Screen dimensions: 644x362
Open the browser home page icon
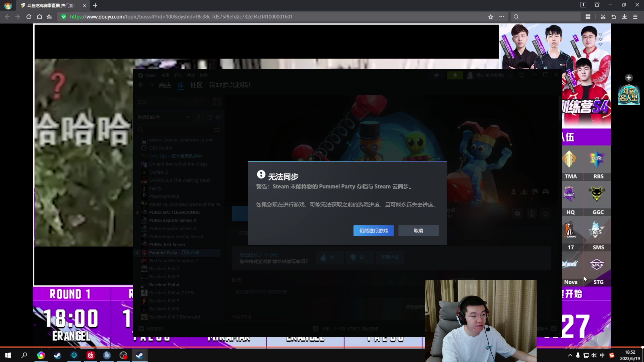[x=39, y=17]
